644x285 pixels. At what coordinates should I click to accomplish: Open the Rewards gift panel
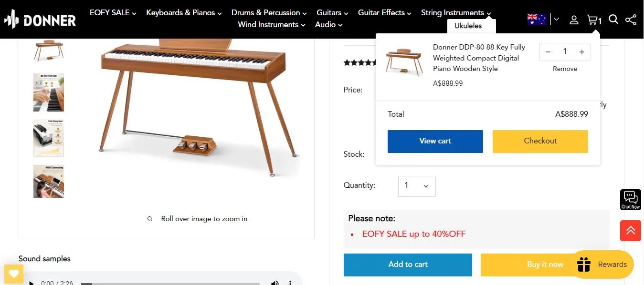(602, 265)
